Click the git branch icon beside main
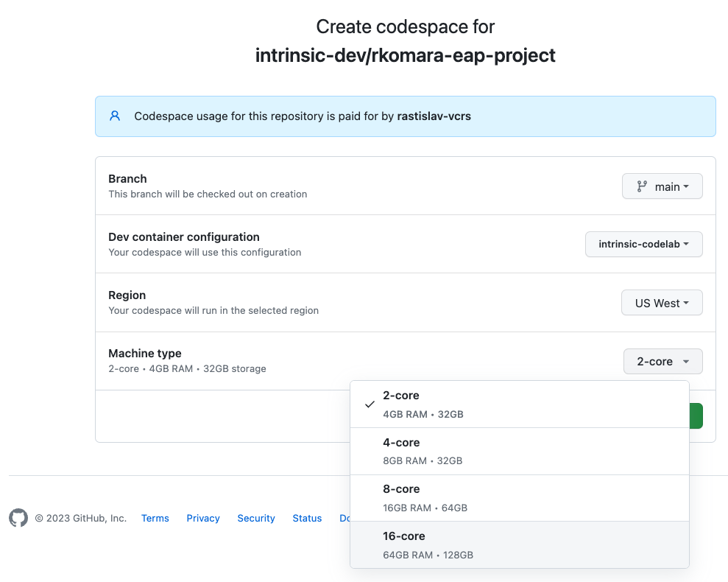728x582 pixels. click(642, 186)
